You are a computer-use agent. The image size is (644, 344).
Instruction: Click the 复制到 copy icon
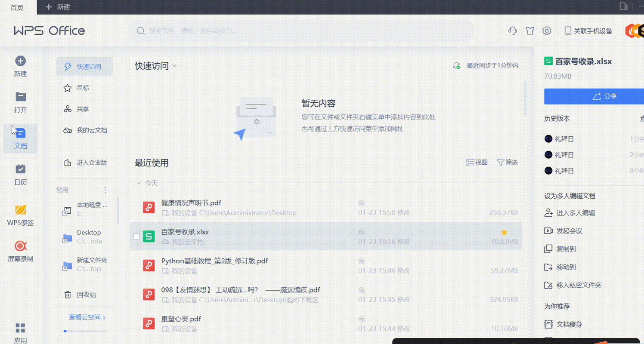(548, 249)
